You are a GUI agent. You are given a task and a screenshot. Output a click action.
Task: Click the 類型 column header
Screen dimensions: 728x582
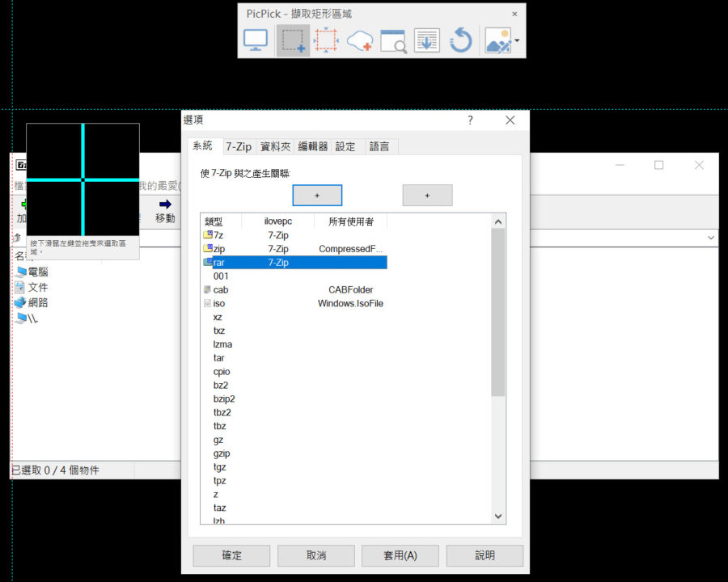tap(221, 221)
